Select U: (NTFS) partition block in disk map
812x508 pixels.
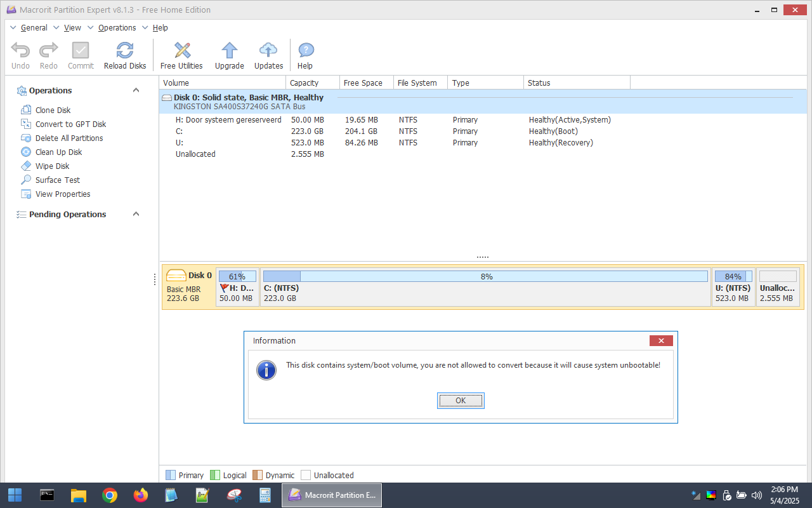(x=733, y=287)
